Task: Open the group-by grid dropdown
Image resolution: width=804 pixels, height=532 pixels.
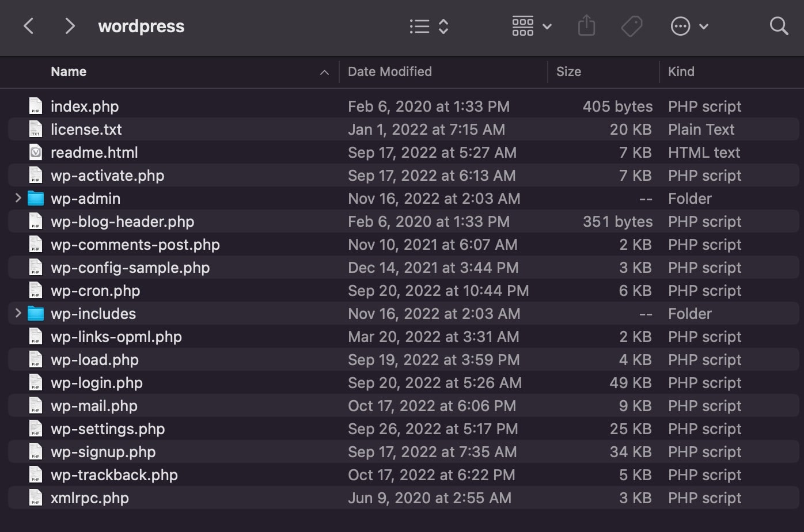Action: tap(532, 26)
